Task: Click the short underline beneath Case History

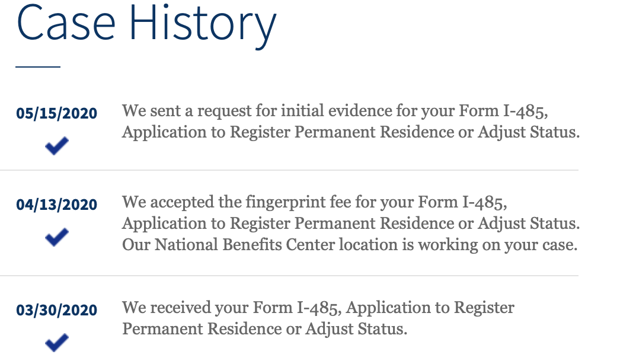Action: pos(38,67)
